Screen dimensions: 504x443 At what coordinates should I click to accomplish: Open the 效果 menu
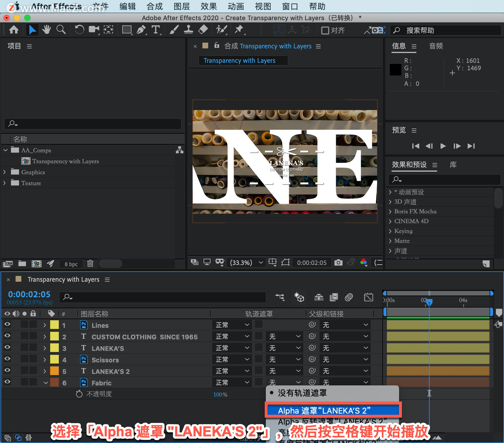(x=209, y=6)
